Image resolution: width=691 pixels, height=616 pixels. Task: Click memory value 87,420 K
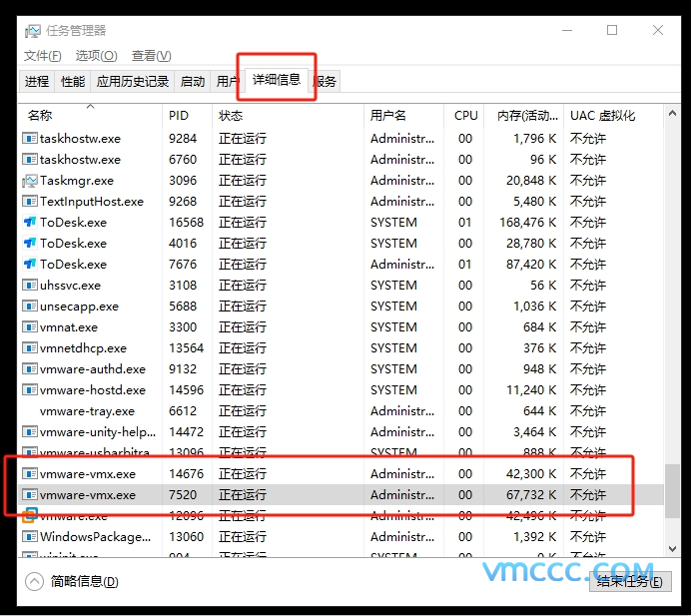click(531, 265)
